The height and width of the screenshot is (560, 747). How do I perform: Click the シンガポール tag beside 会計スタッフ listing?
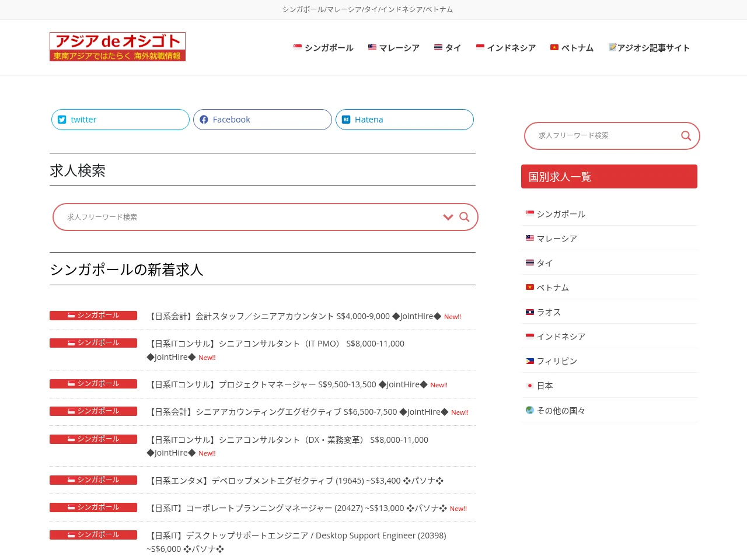click(x=93, y=316)
